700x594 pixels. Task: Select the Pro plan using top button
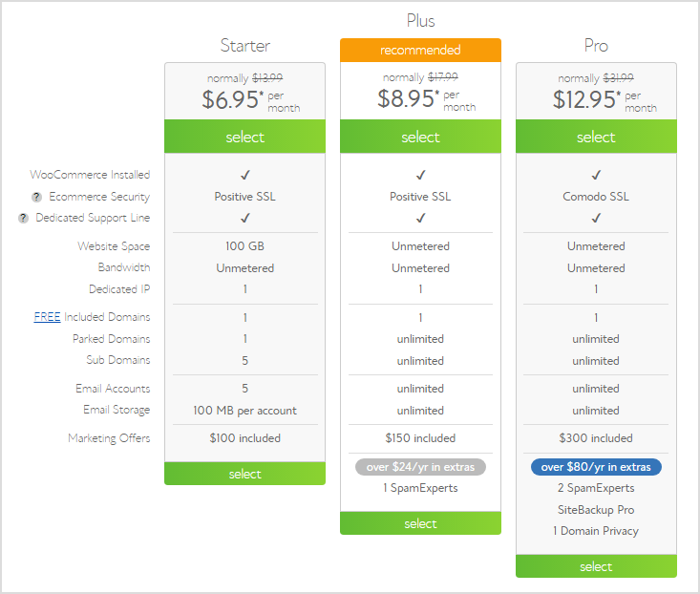tap(596, 137)
